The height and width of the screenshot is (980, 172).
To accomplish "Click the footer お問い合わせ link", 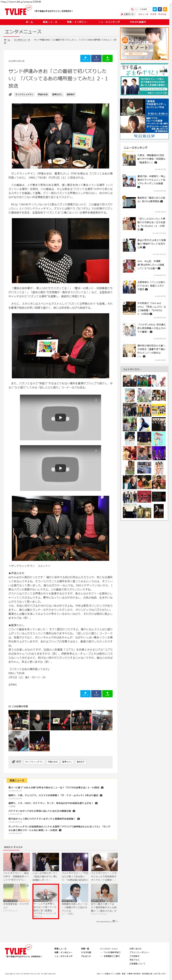I will (135, 948).
